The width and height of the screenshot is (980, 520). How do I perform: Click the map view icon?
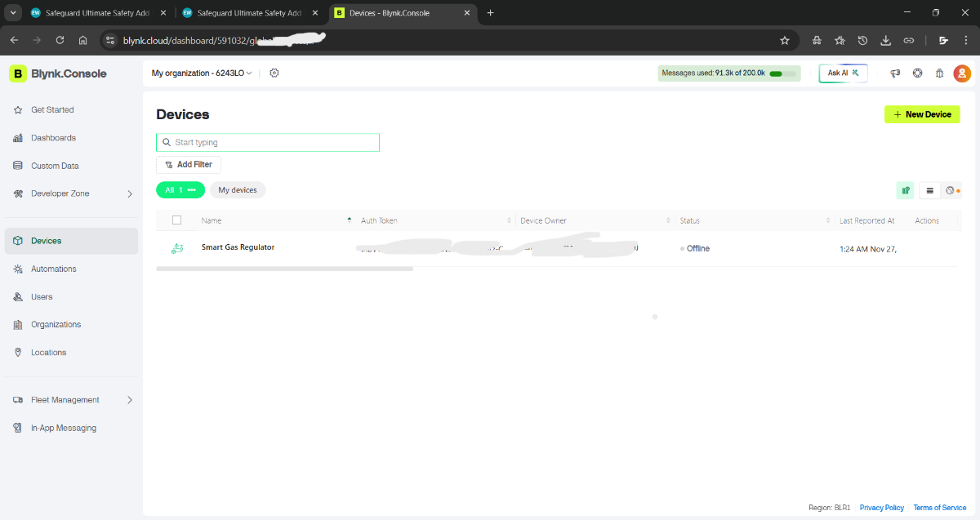905,190
